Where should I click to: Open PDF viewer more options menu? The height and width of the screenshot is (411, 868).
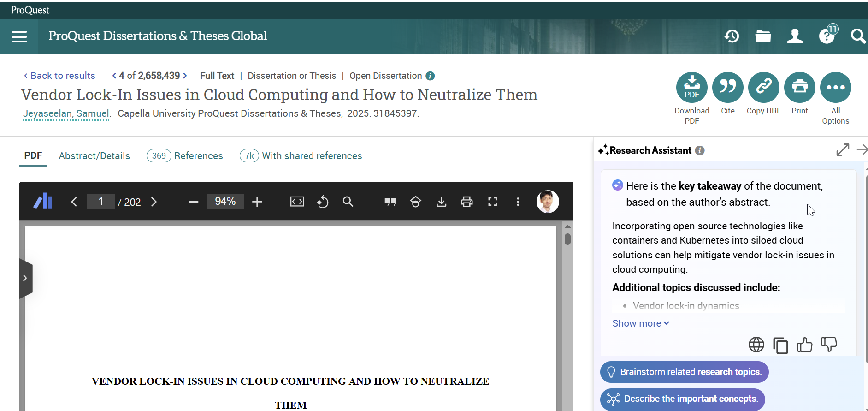[518, 202]
